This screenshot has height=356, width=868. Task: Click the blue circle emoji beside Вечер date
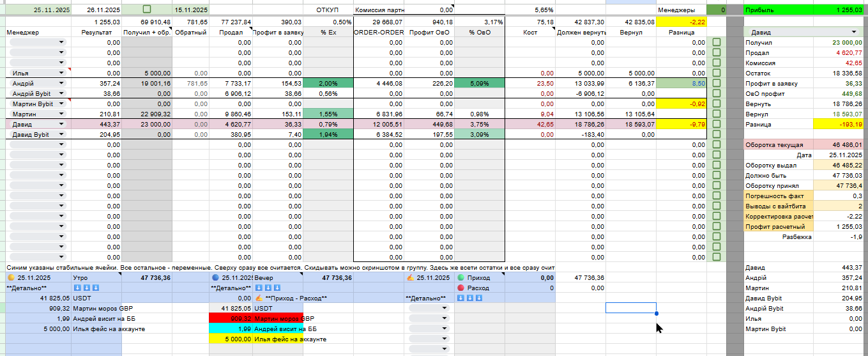tap(215, 278)
